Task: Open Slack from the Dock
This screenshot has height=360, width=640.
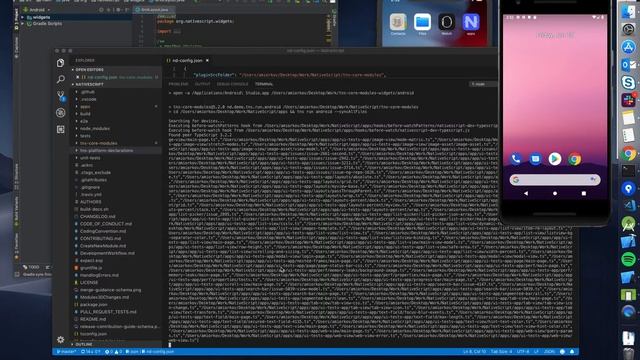Action: coord(628,100)
